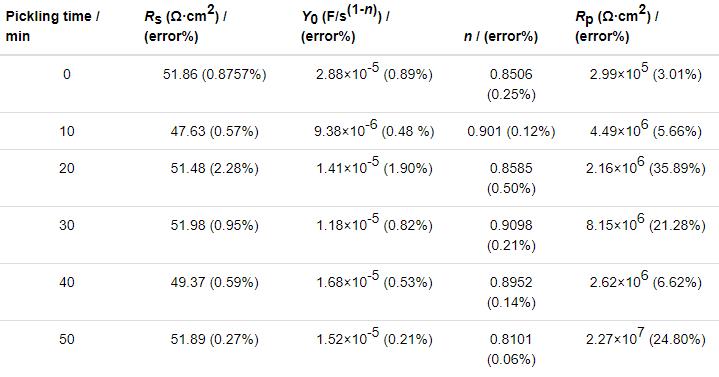Click the Pickling time / min column header
719x377 pixels.
point(53,26)
